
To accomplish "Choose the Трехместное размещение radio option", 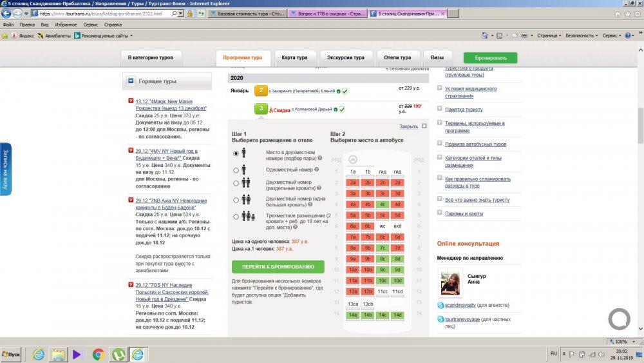I will coord(236,217).
